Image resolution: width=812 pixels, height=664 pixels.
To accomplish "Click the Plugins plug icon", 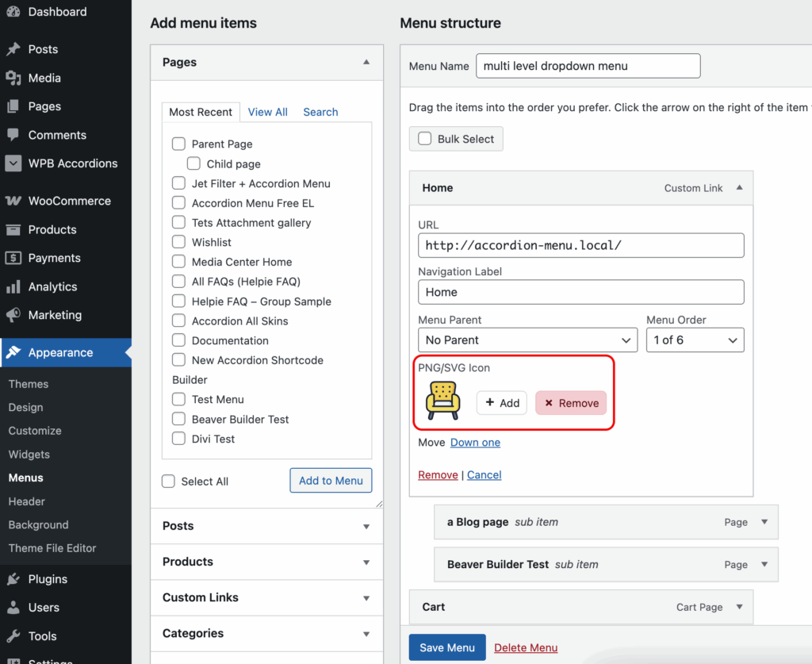I will click(13, 579).
